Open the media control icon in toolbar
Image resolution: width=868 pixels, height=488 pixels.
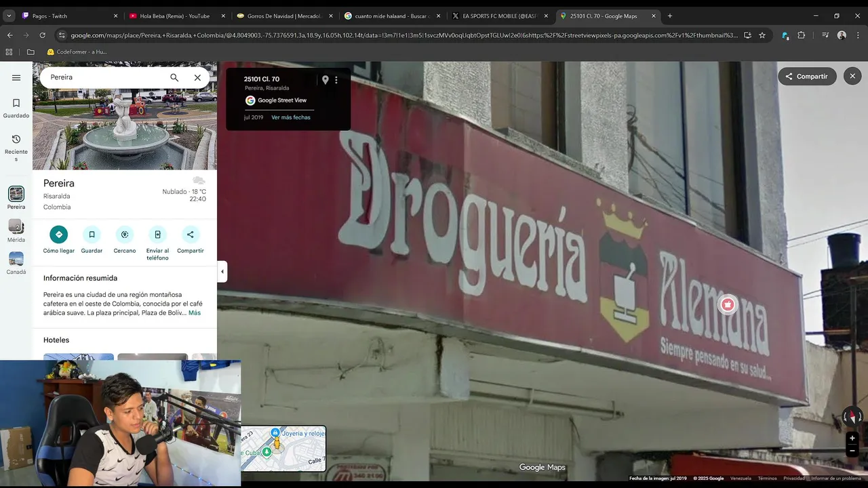pyautogui.click(x=825, y=35)
